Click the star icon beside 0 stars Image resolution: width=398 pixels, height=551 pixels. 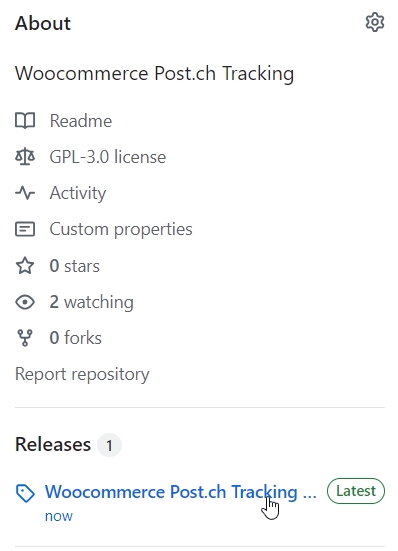25,266
